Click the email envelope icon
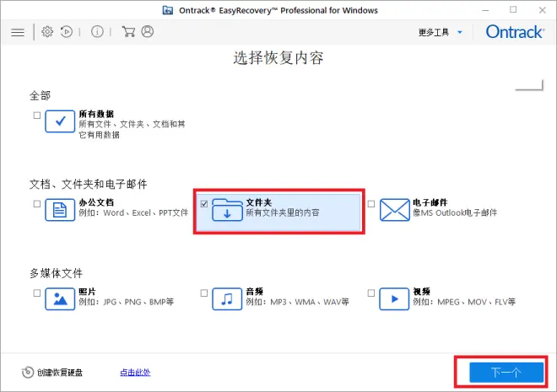557x392 pixels. click(394, 210)
